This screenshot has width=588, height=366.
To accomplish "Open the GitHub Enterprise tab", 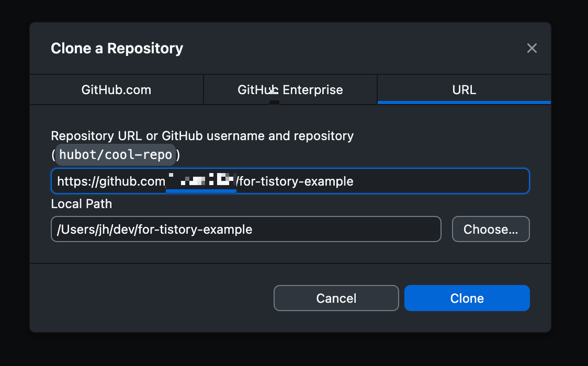I will [290, 90].
